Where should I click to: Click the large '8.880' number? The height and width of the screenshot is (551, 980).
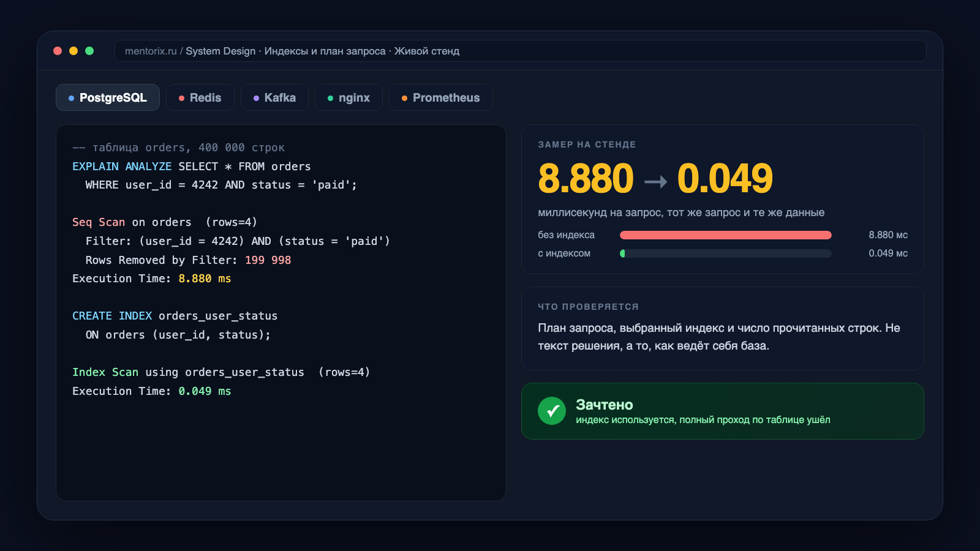pos(586,179)
